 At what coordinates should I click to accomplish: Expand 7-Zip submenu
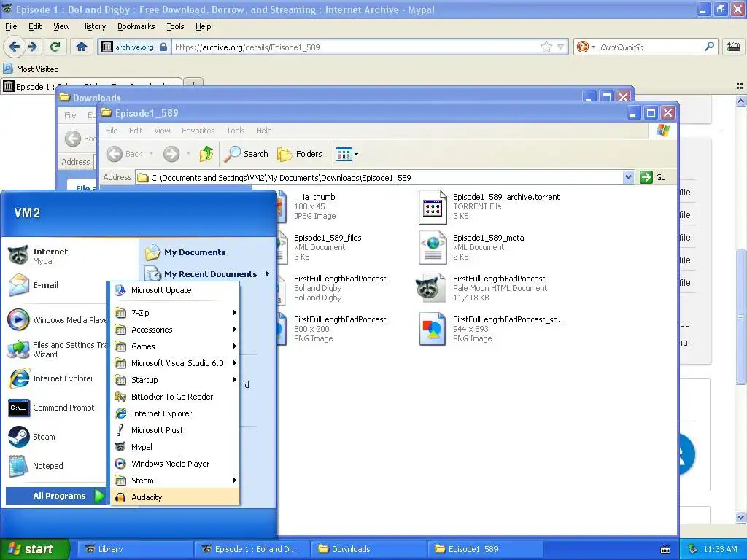(x=175, y=312)
